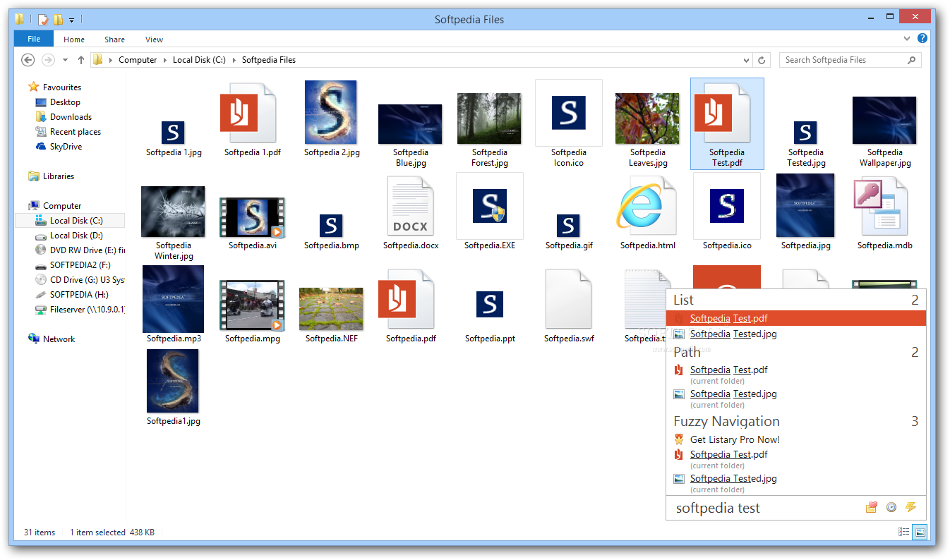
Task: Click highlighted Softpedia Test.pdf in List results
Action: pos(796,318)
